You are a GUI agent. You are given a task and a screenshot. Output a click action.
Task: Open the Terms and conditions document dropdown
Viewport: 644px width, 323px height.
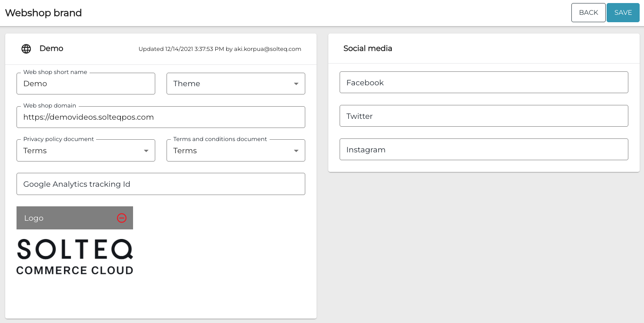point(236,151)
